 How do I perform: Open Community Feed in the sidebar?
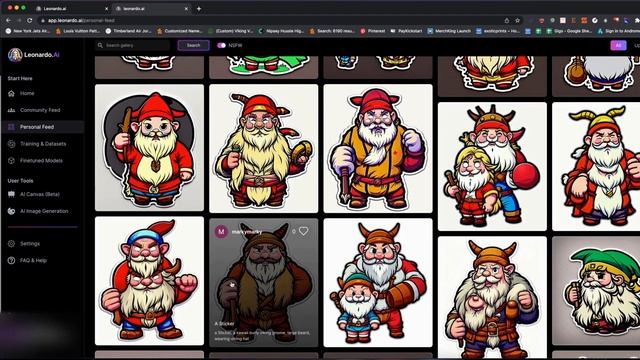[x=40, y=110]
